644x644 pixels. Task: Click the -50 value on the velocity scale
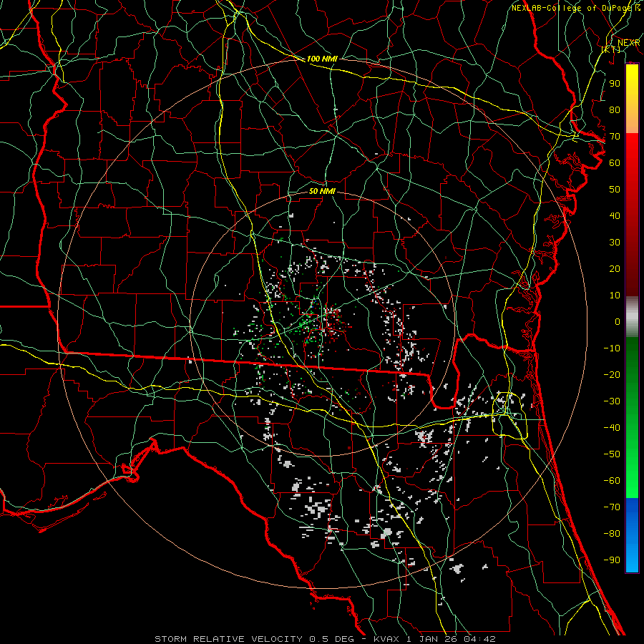click(612, 454)
